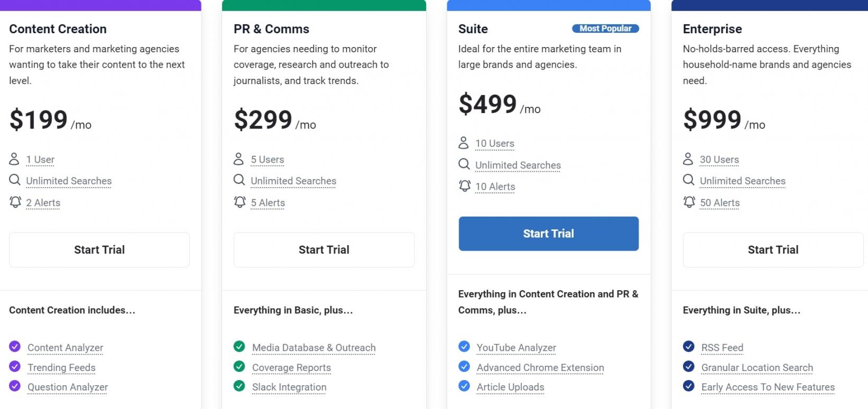This screenshot has height=409, width=868.
Task: Click the Slack Integration feature link
Action: 289,387
